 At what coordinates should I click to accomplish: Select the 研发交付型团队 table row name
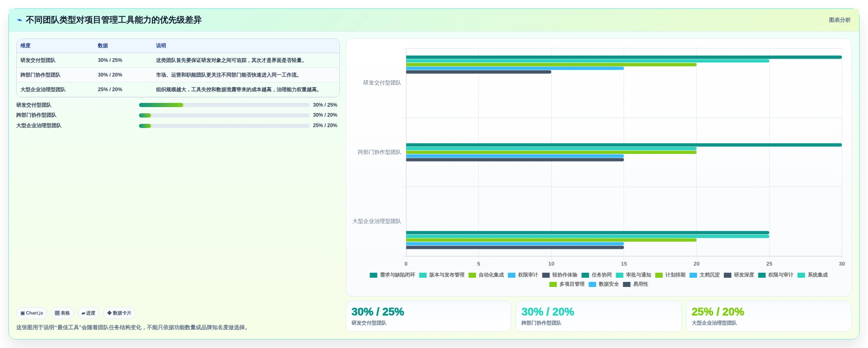coord(38,60)
